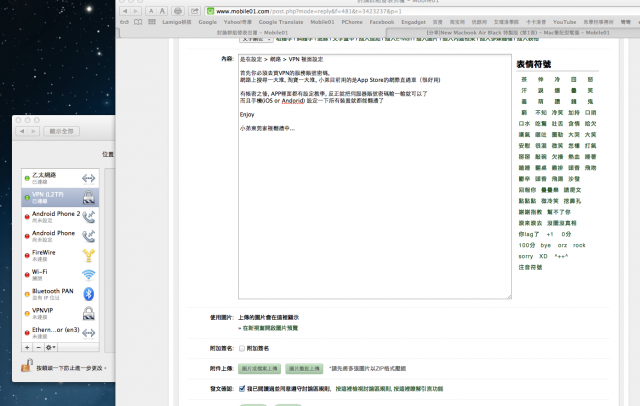The width and height of the screenshot is (640, 406).
Task: Insert the '^++^' emoticon
Action: click(561, 256)
